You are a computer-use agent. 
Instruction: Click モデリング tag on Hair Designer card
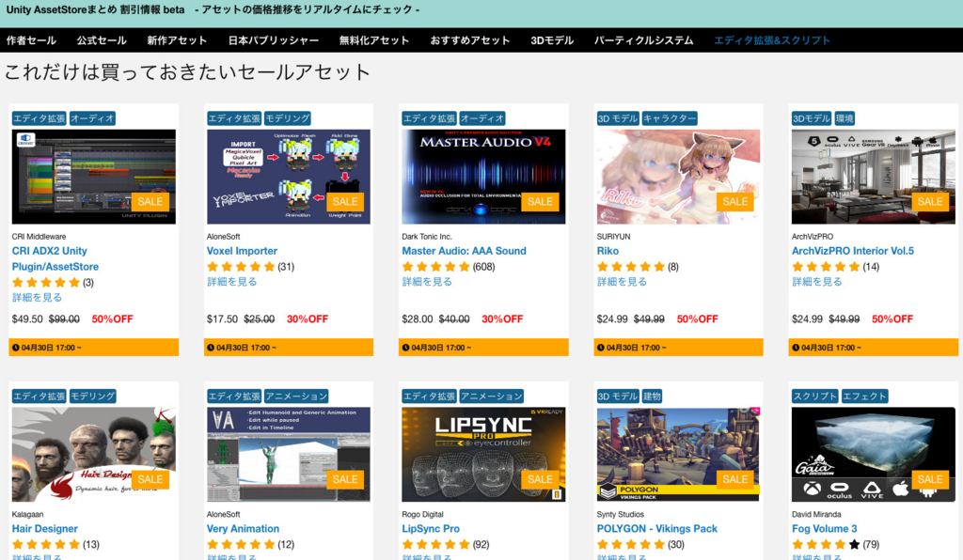[x=93, y=397]
